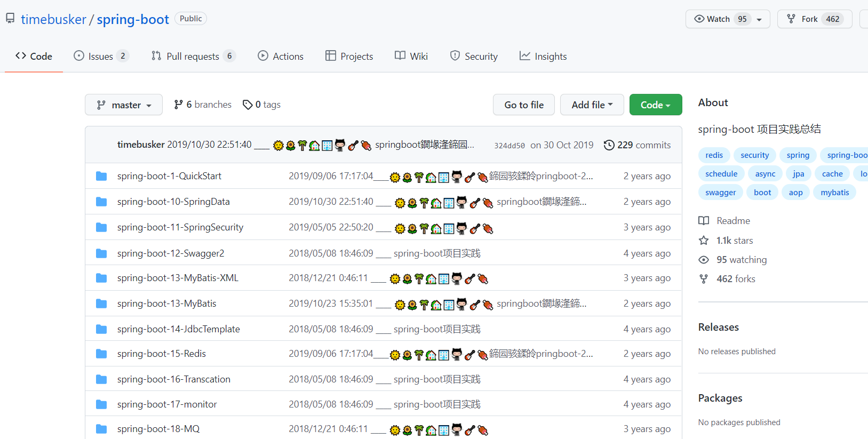
Task: Select the spring topic tag
Action: (x=798, y=155)
